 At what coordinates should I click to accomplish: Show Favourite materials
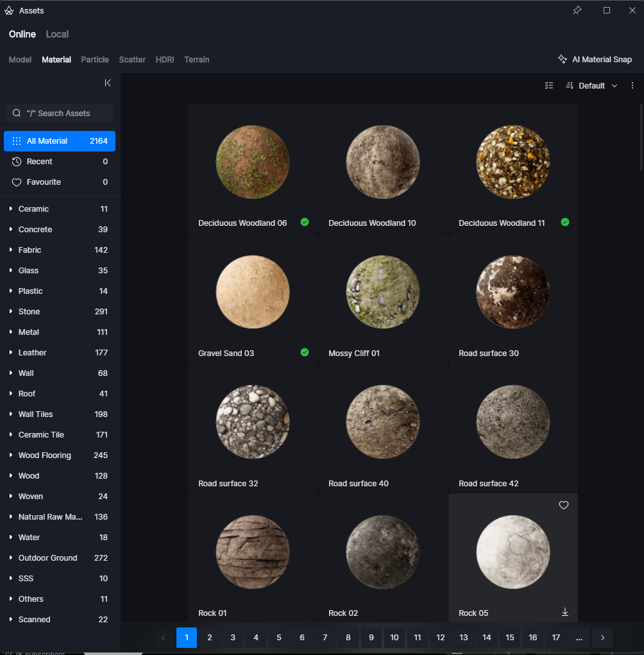click(60, 182)
